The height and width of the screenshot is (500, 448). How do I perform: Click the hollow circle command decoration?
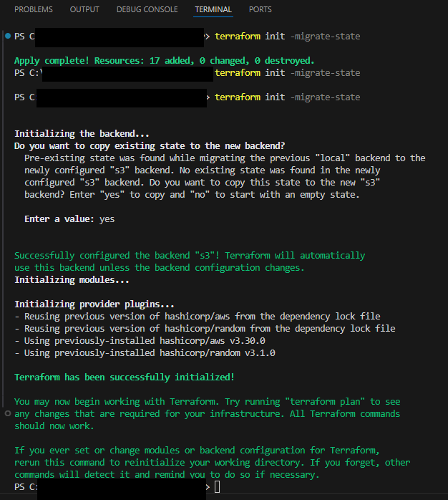tap(8, 413)
